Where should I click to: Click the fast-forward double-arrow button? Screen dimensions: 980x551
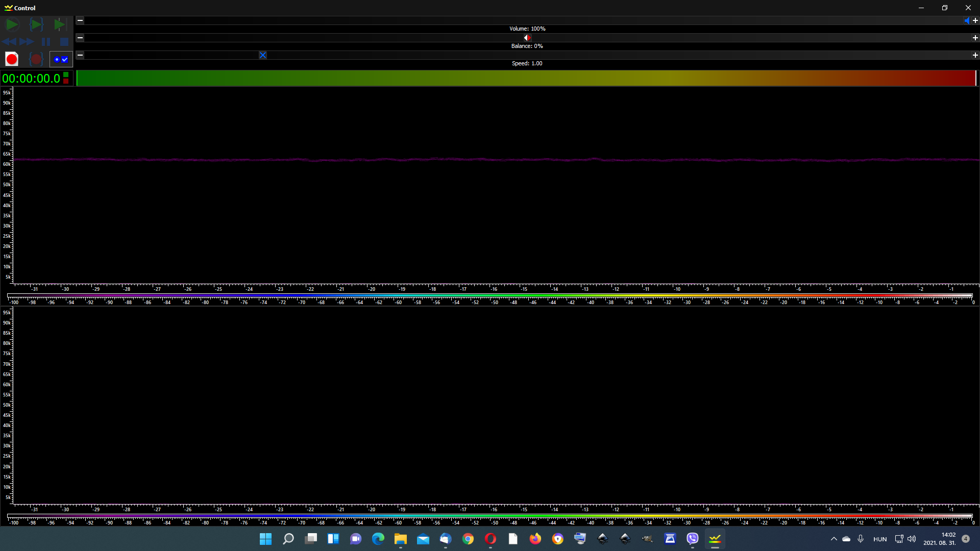pos(27,42)
